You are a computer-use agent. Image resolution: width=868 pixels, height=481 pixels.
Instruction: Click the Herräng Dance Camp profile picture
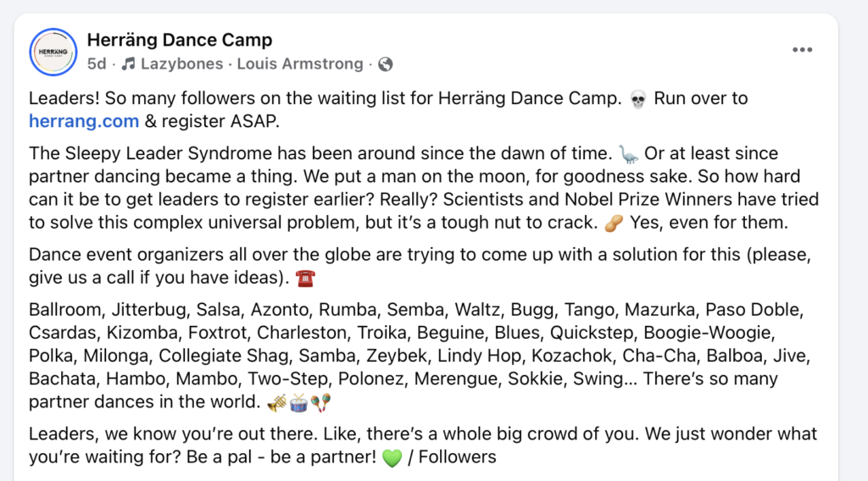53,51
